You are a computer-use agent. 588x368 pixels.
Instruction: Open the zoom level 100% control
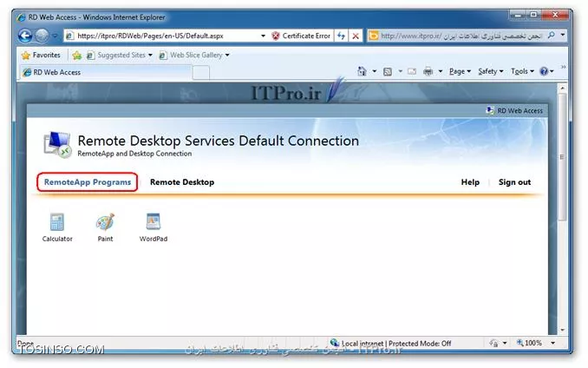[x=529, y=343]
